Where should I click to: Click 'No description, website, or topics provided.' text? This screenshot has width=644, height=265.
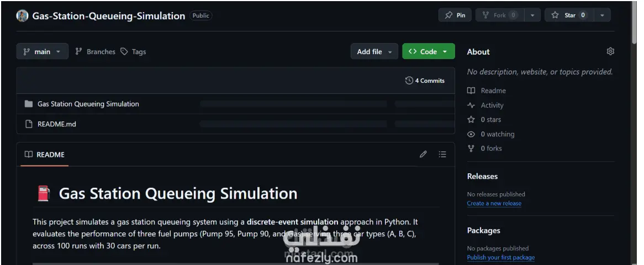point(540,72)
